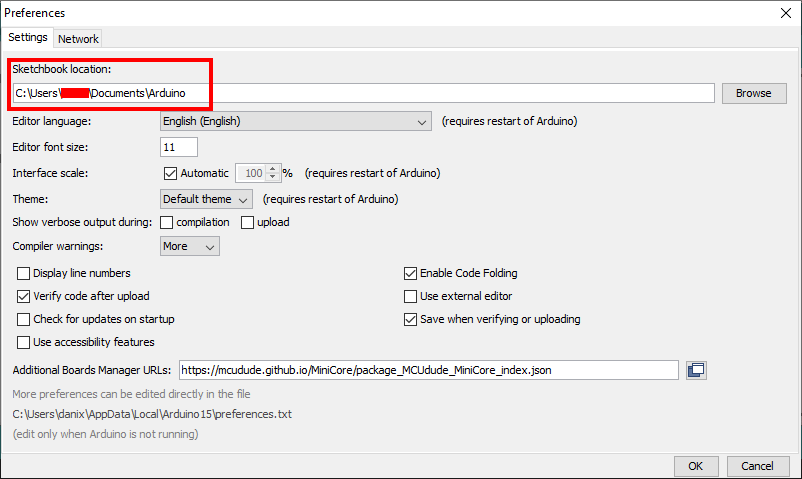Screen dimensions: 802x479
Task: Tick Use external editor checkbox
Action: pyautogui.click(x=410, y=296)
